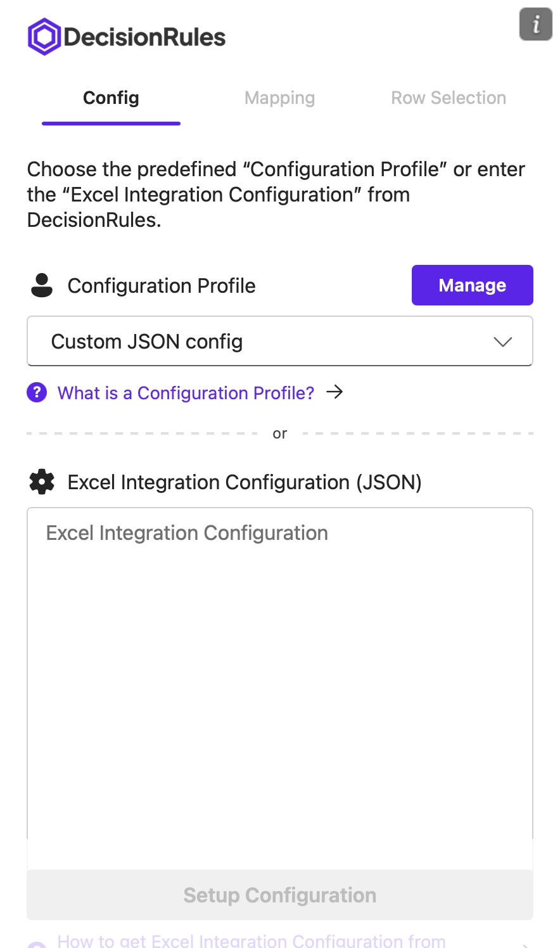This screenshot has width=560, height=948.
Task: Expand the profile dropdown chevron arrow
Action: (502, 342)
